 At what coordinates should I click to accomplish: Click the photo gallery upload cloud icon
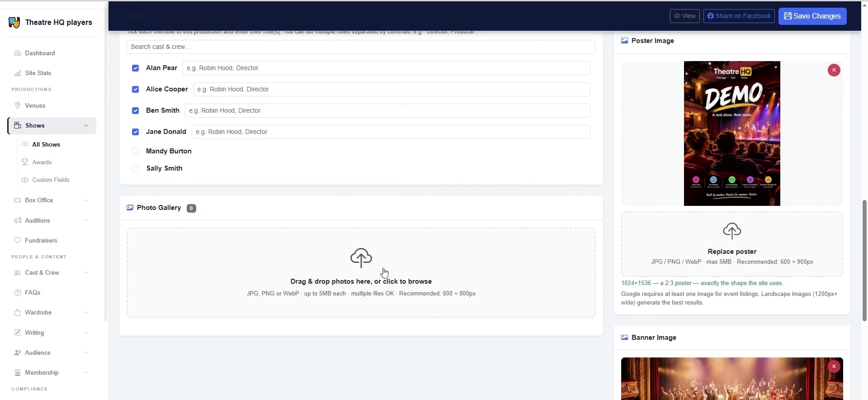click(361, 258)
